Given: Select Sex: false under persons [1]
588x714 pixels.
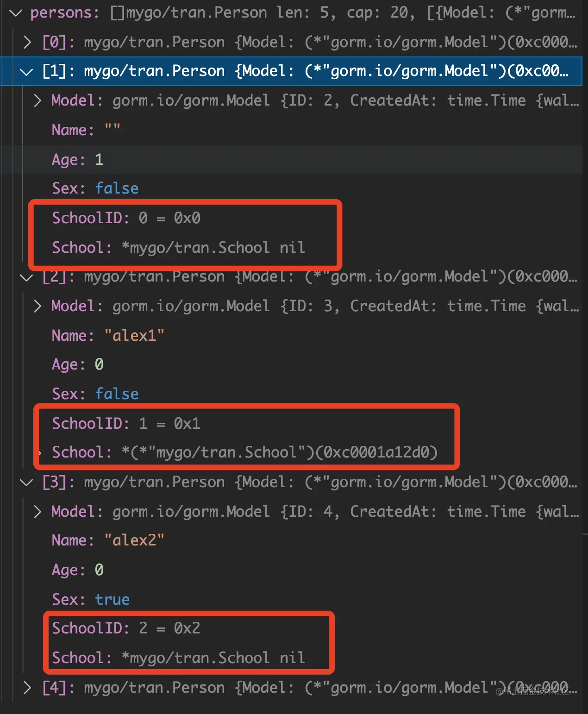Looking at the screenshot, I should (x=292, y=188).
